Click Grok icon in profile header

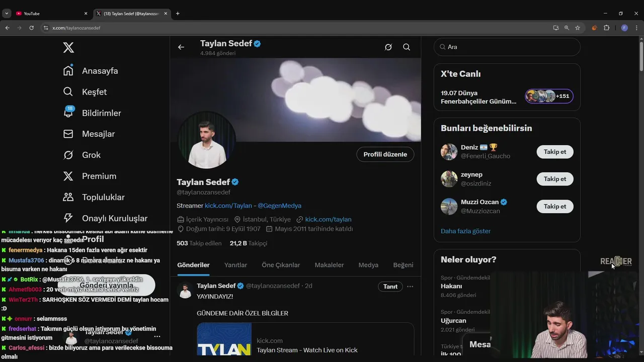click(x=388, y=47)
